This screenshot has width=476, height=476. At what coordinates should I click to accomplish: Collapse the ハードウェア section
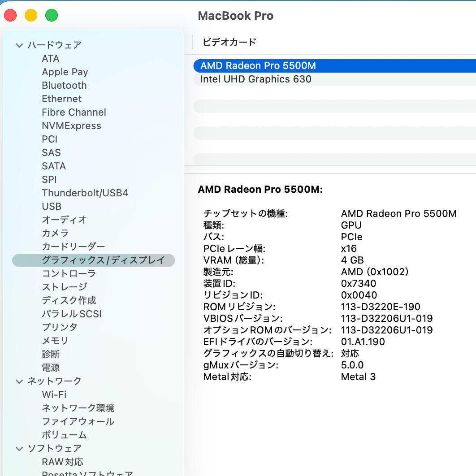(x=19, y=45)
